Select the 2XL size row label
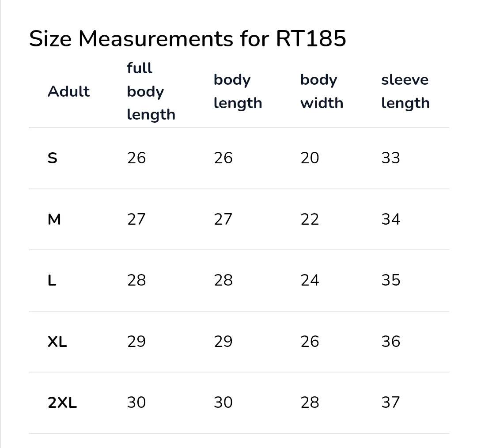This screenshot has width=477, height=448. click(x=62, y=403)
